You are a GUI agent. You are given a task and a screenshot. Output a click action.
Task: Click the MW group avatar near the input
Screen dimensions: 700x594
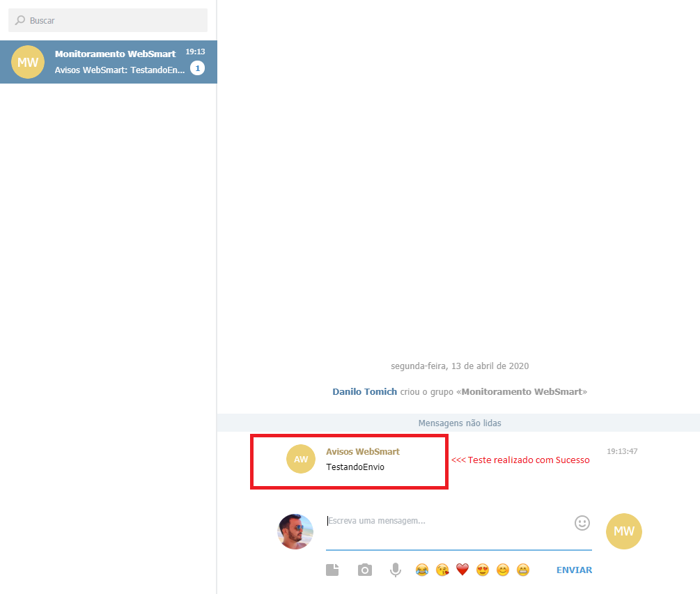[x=623, y=531]
